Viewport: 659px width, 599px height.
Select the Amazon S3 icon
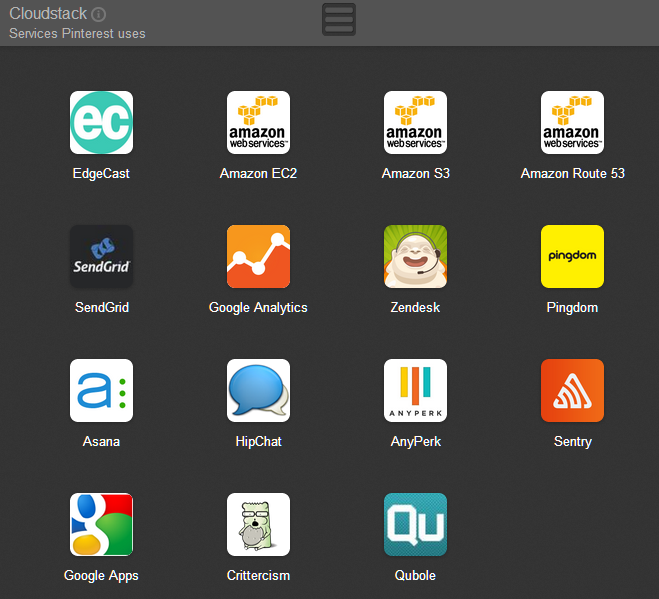[415, 122]
